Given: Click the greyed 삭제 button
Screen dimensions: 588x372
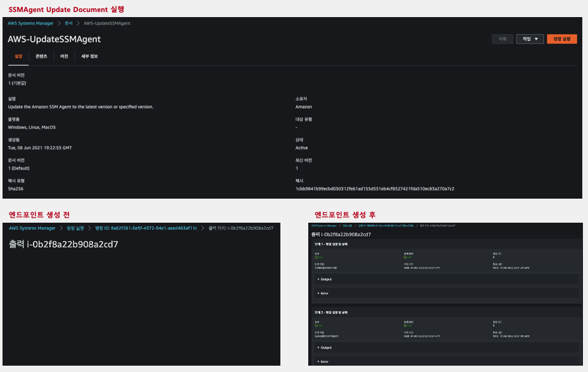Looking at the screenshot, I should [502, 39].
